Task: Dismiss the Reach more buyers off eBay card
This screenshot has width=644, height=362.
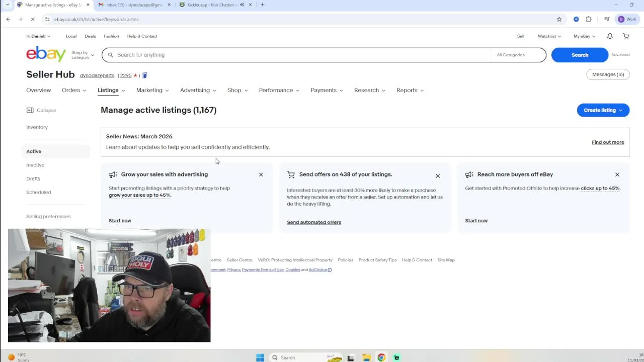Action: [617, 174]
